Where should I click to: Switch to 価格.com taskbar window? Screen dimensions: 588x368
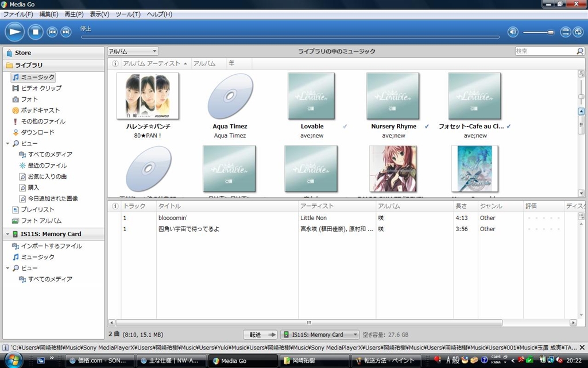click(99, 361)
